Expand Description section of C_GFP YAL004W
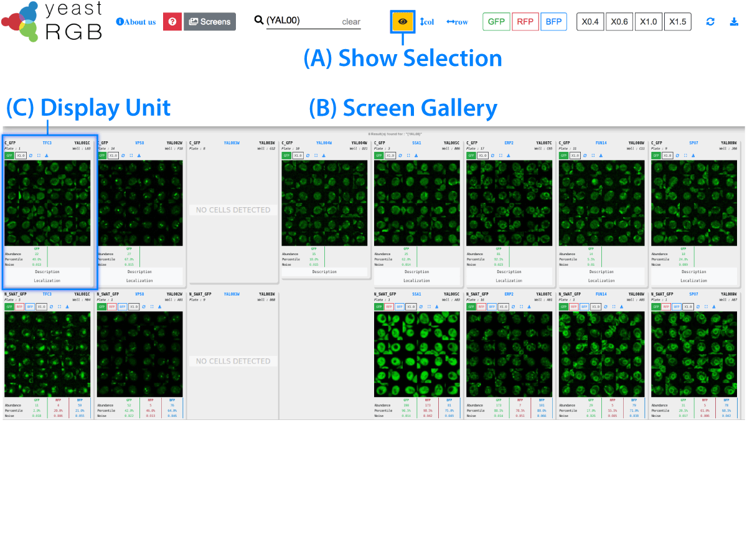747x560 pixels. click(324, 272)
